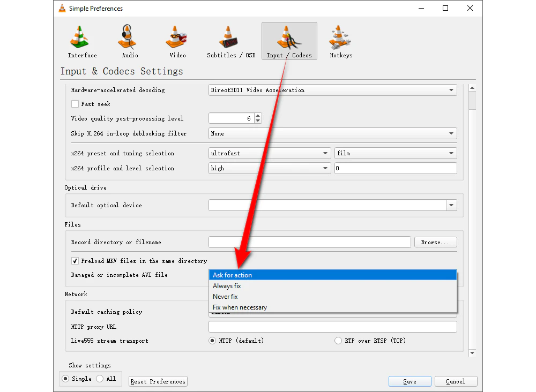Enable the Fast seek checkbox
536x392 pixels.
click(75, 104)
